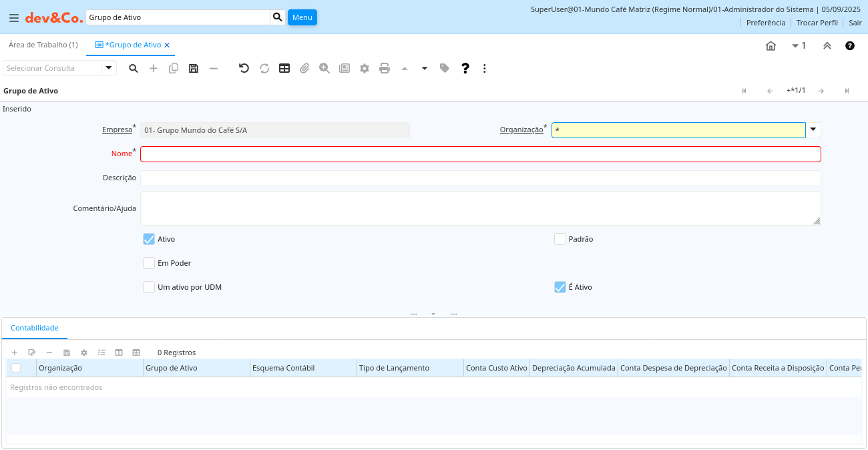Open the Help question mark in toolbar
The height and width of the screenshot is (450, 868).
[465, 68]
